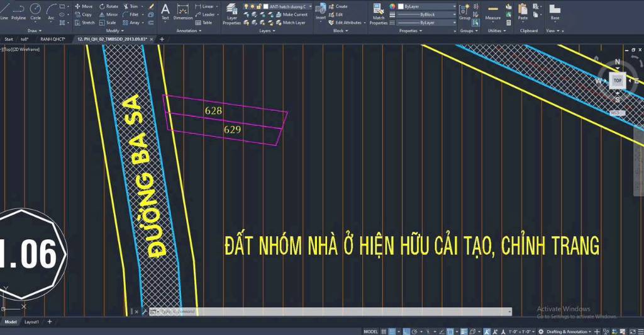This screenshot has height=335, width=644.
Task: Toggle snap mode in status bar
Action: 392,331
